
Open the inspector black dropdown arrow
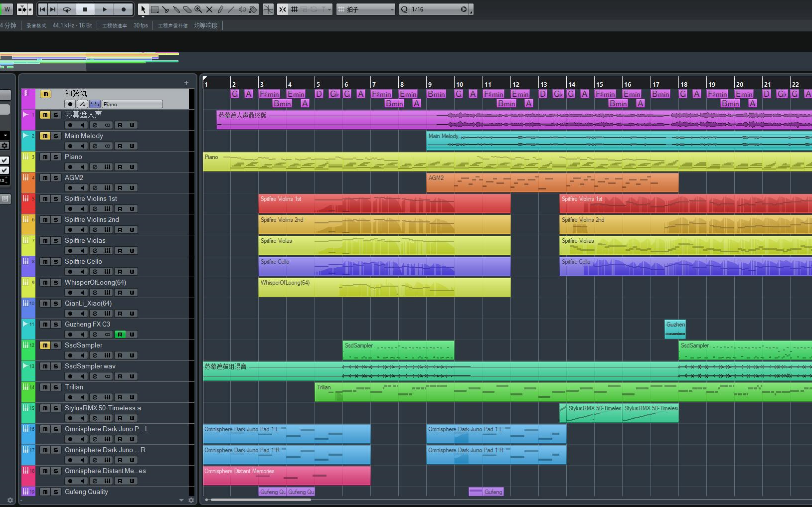(5, 135)
